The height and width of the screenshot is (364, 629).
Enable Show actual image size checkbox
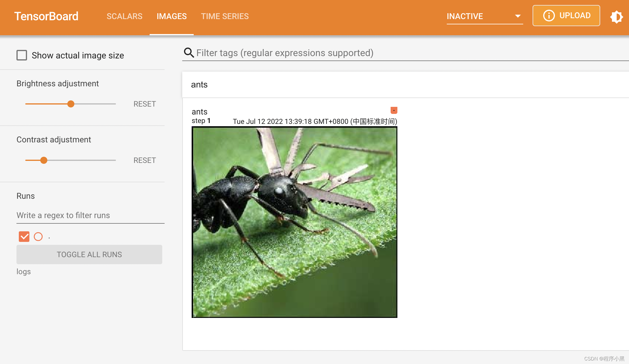click(x=22, y=55)
